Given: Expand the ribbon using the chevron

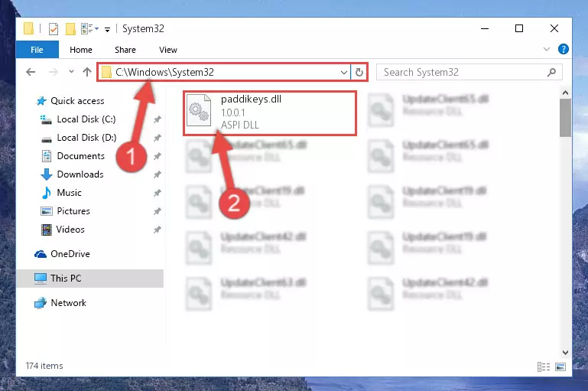Looking at the screenshot, I should click(547, 49).
